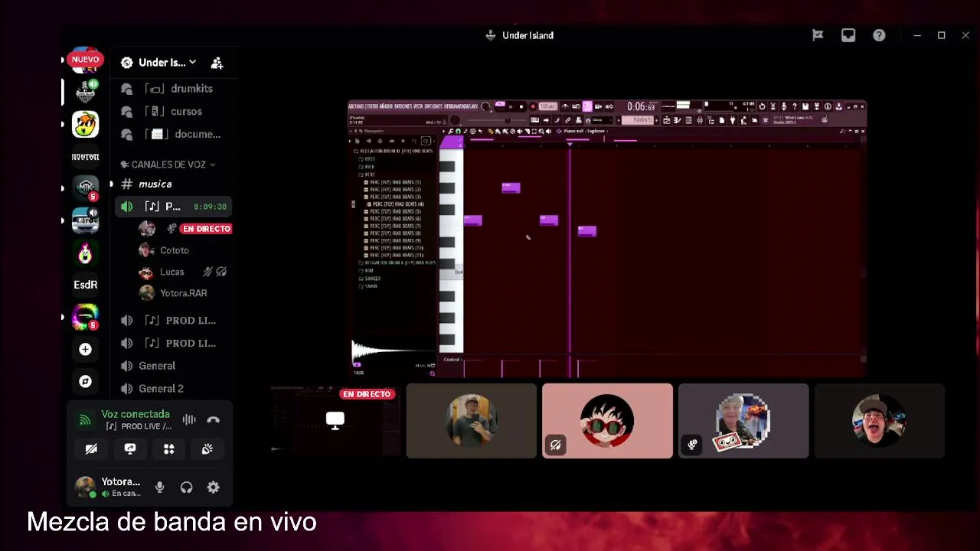Click the FL Studio tempo display

pos(547,106)
